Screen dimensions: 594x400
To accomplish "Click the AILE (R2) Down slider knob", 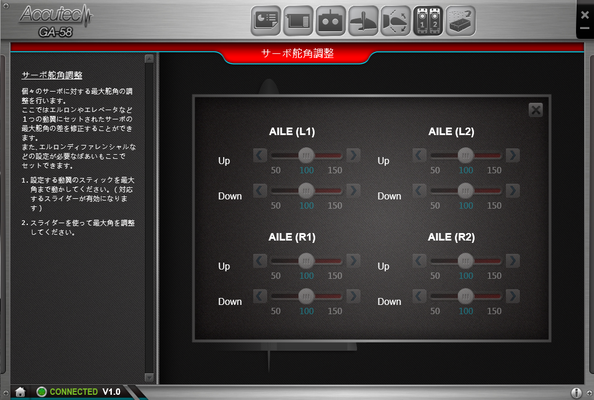I will click(466, 296).
